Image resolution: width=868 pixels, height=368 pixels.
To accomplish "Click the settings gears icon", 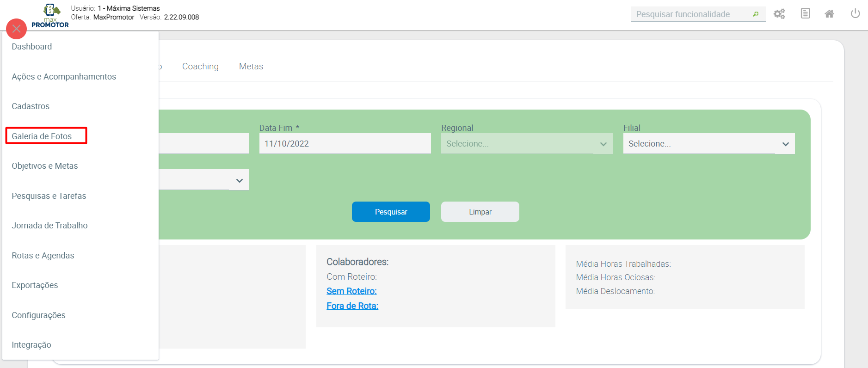I will coord(780,14).
